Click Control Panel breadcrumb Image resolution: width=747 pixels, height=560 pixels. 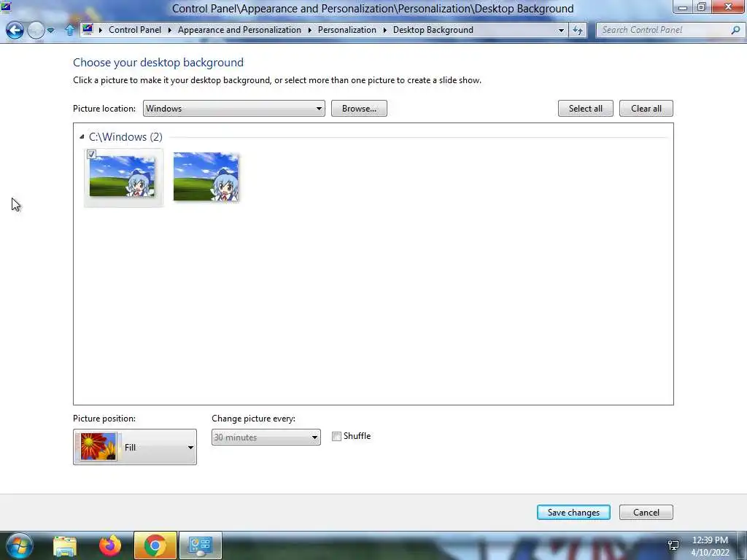tap(135, 29)
